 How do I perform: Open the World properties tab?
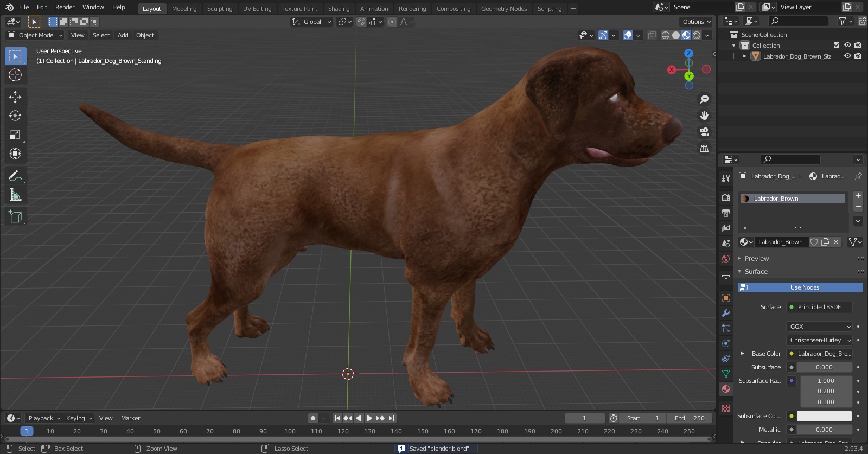726,258
